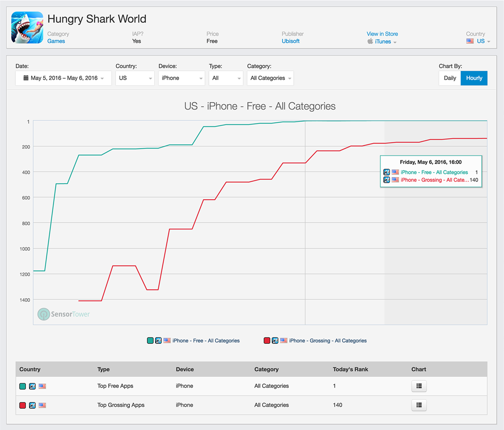Click the US flag in the header Country selector
The height and width of the screenshot is (430, 504).
[x=470, y=41]
